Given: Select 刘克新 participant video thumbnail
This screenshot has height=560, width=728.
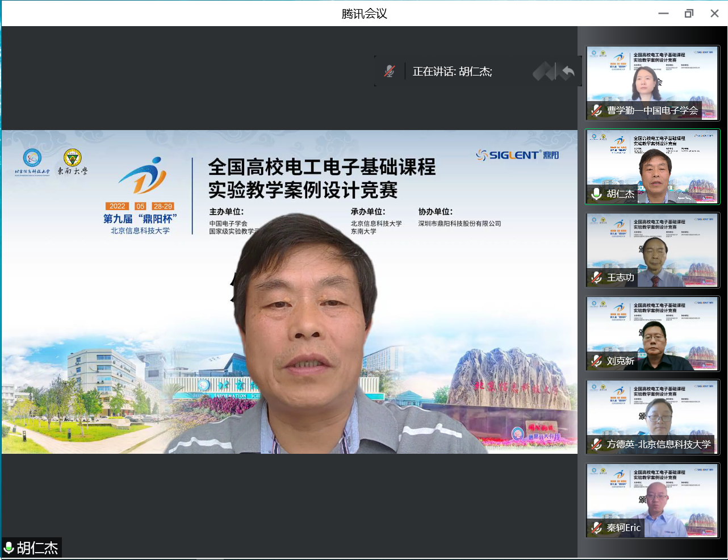Looking at the screenshot, I should (x=652, y=334).
